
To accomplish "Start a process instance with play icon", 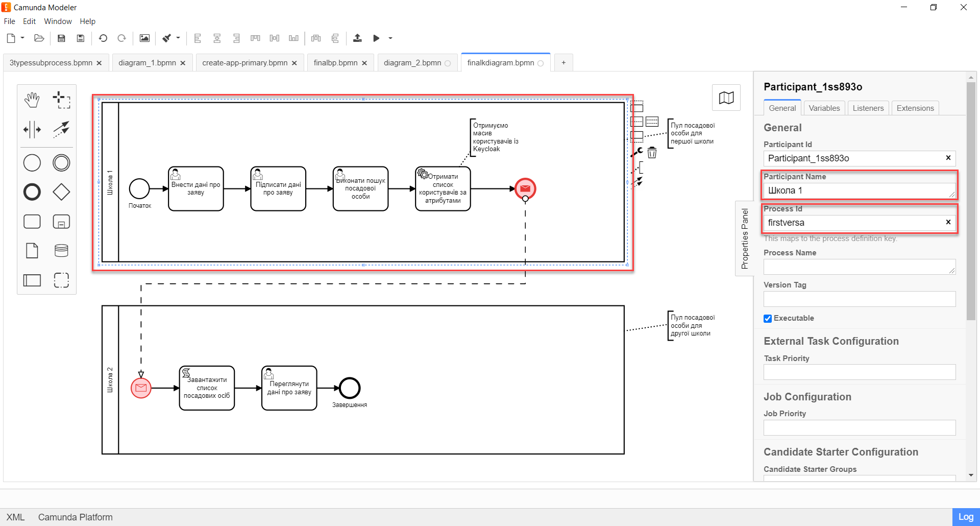I will [376, 38].
